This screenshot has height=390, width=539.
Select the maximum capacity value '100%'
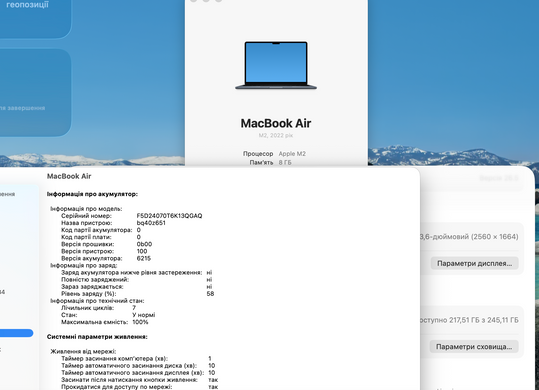point(140,322)
